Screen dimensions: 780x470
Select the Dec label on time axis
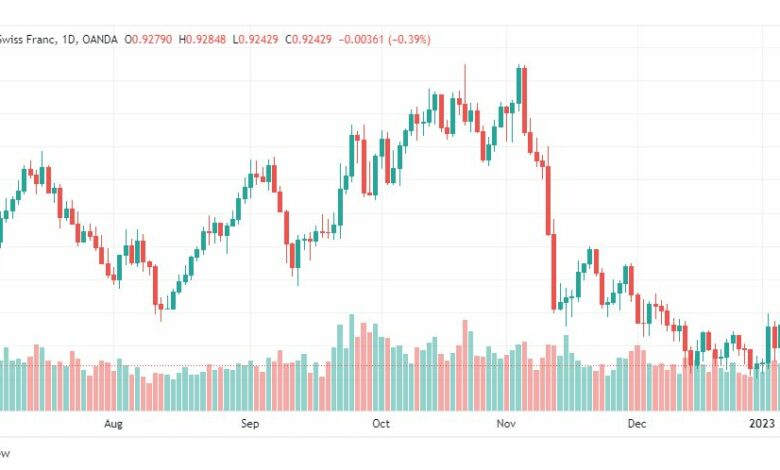pos(637,424)
